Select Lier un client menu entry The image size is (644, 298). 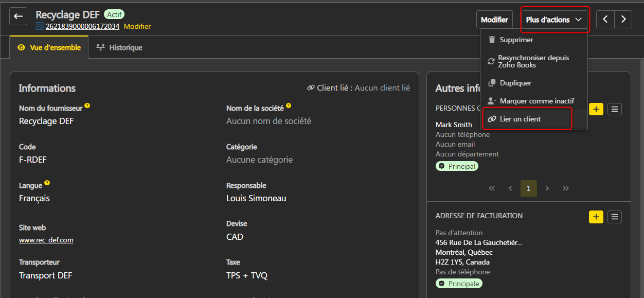(x=520, y=119)
